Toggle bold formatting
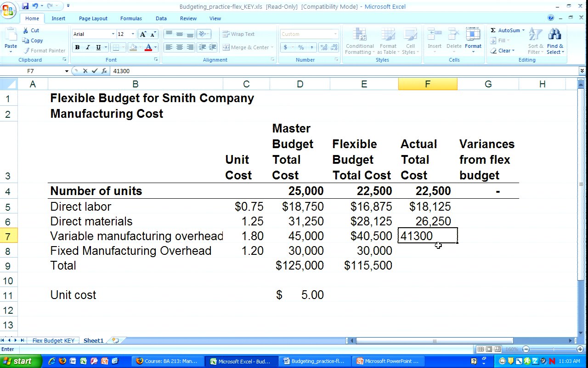 coord(77,47)
